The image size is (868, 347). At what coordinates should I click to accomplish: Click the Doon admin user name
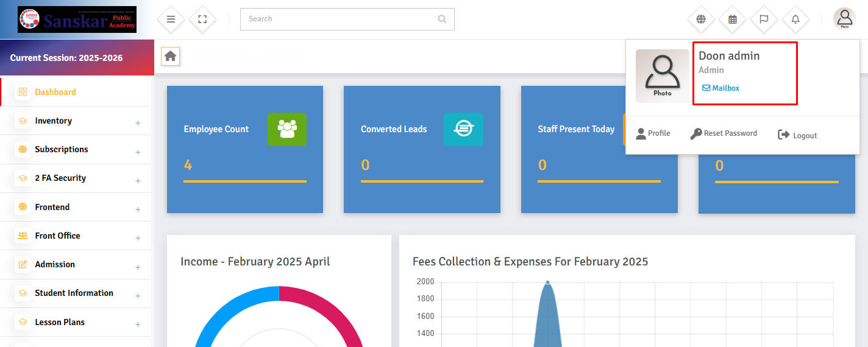point(729,56)
